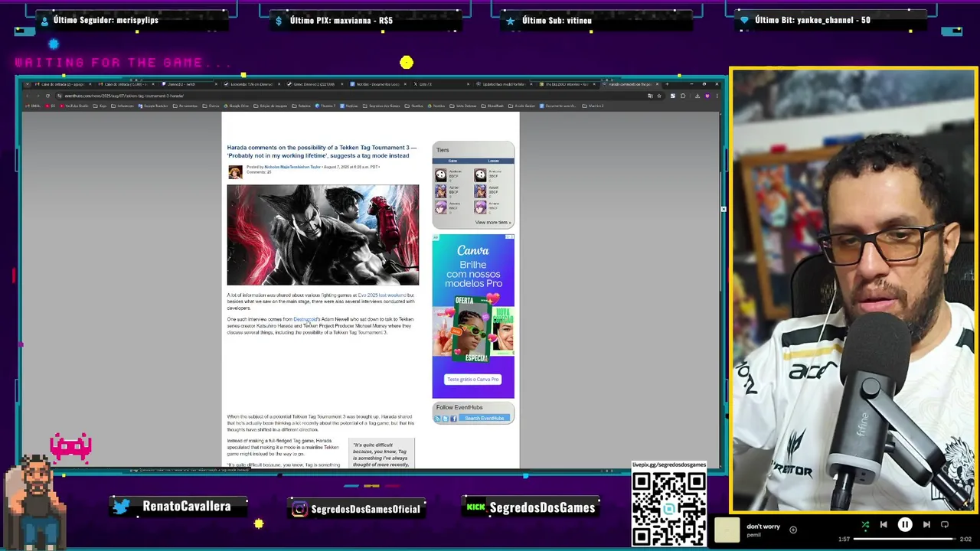Open the YouTube Studio bookmark

coord(74,106)
